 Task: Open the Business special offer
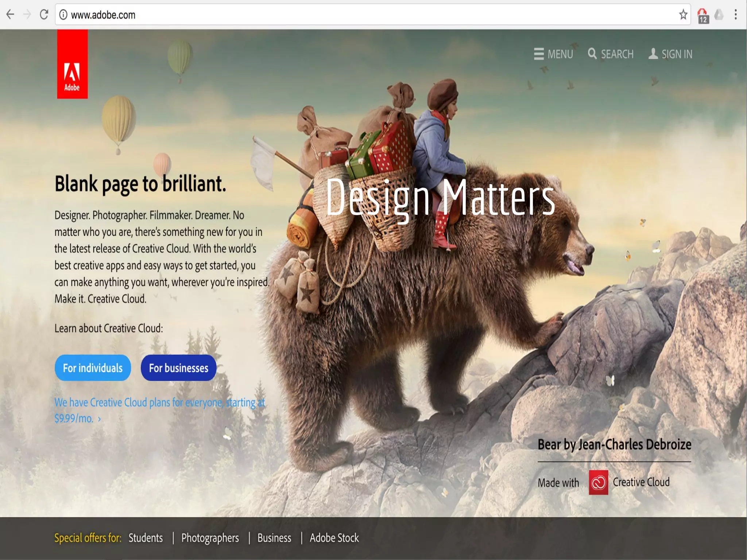pyautogui.click(x=274, y=538)
